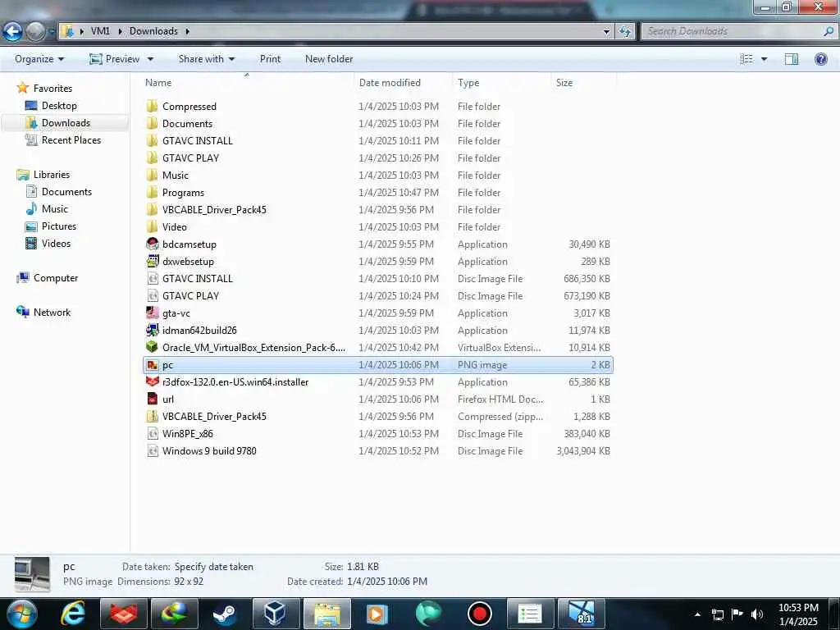Select Desktop under Favorites

point(59,106)
